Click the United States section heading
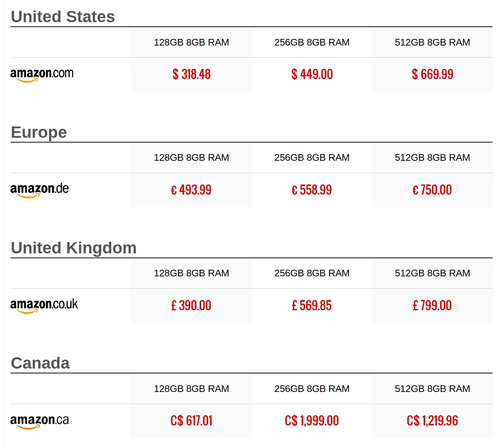The image size is (498, 448). [63, 17]
